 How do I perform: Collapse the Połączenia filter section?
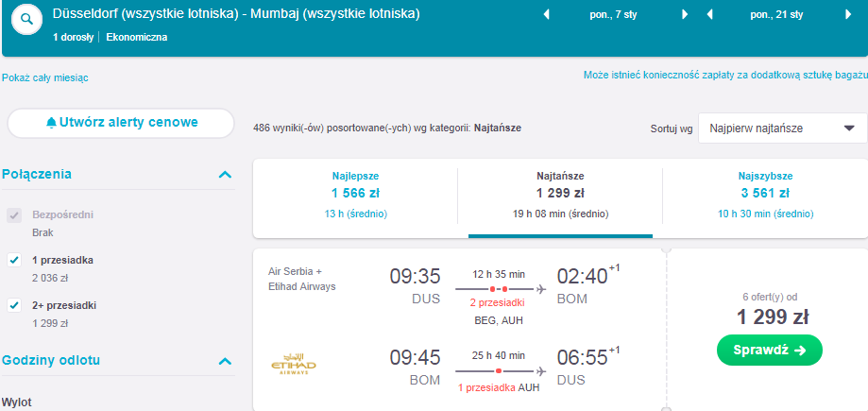coord(225,175)
